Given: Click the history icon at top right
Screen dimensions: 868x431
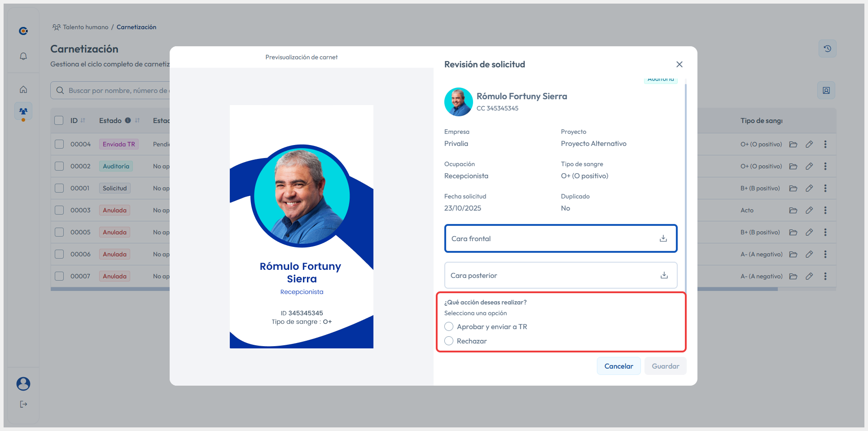Looking at the screenshot, I should [827, 48].
